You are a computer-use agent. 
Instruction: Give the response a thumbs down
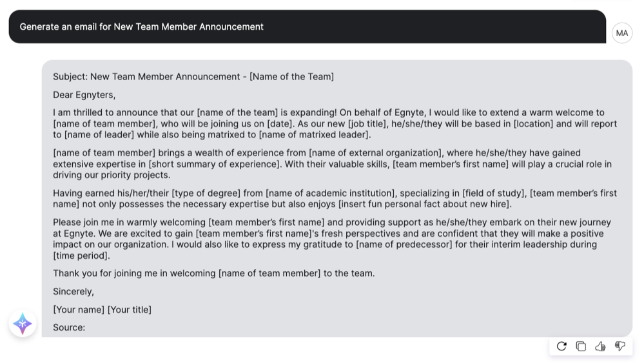click(x=620, y=347)
